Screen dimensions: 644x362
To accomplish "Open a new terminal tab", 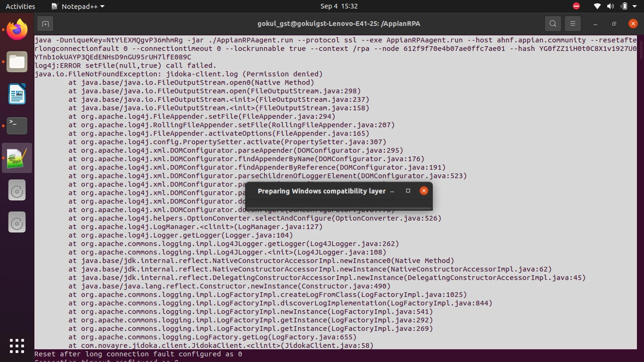I will click(45, 24).
